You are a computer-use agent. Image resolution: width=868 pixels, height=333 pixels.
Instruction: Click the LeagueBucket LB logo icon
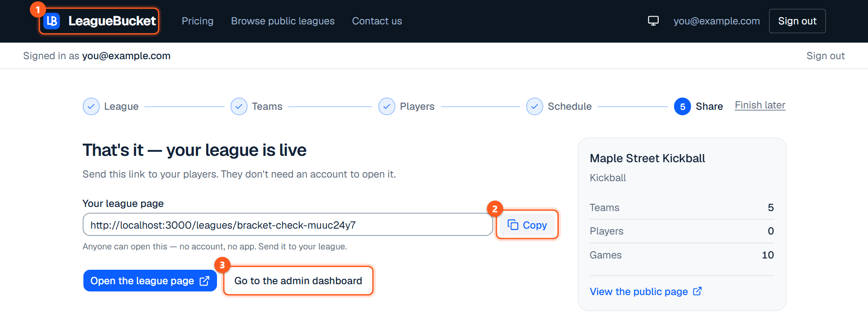tap(52, 21)
